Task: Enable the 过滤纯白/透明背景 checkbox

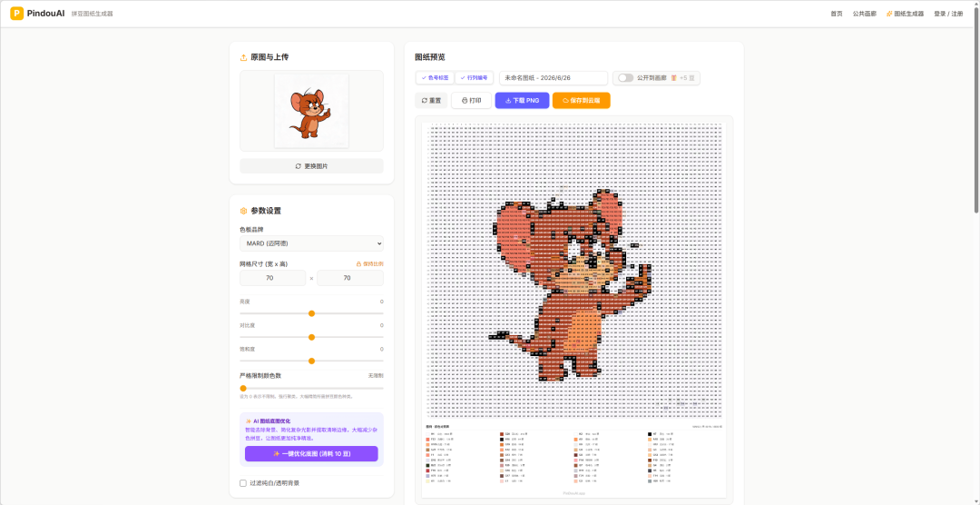Action: tap(243, 483)
